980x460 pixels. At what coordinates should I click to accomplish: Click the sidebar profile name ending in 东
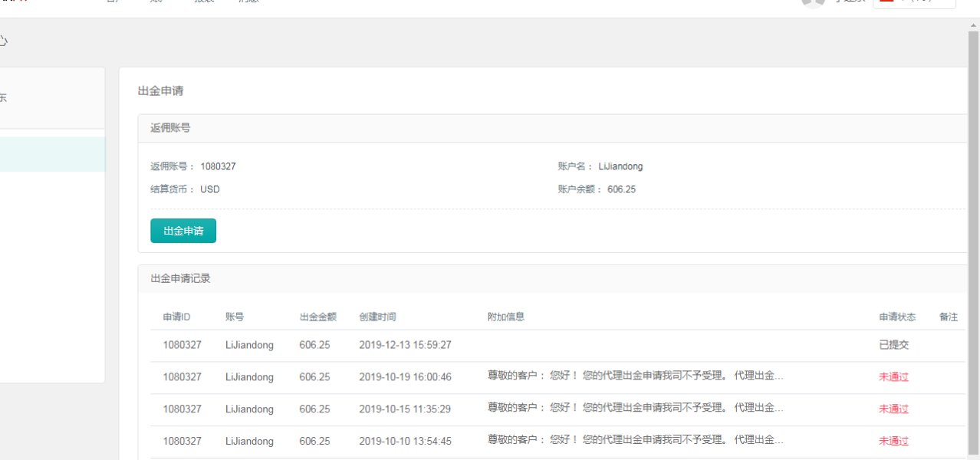(x=4, y=98)
